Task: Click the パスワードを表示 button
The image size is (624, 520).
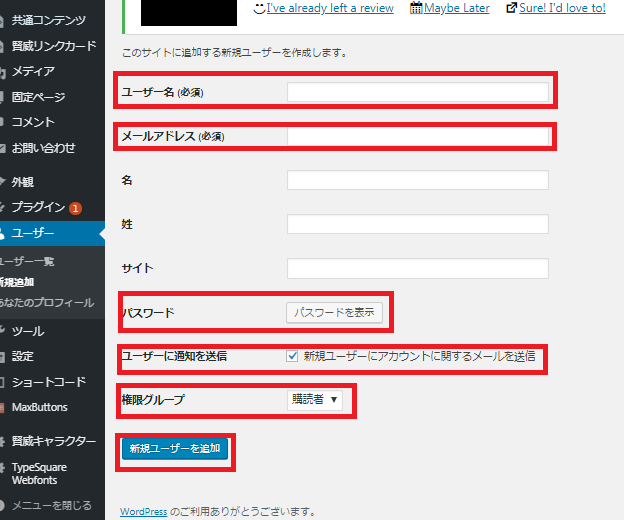Action: click(x=334, y=312)
